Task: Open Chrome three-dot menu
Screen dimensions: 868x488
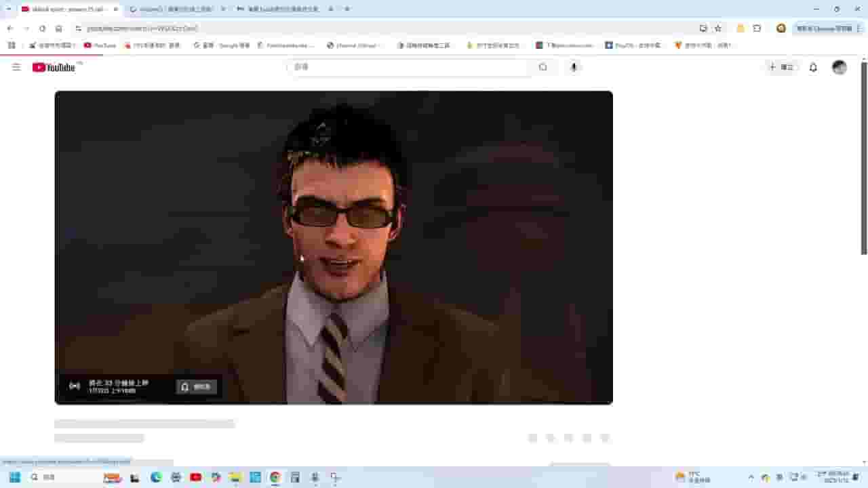Action: click(x=859, y=28)
